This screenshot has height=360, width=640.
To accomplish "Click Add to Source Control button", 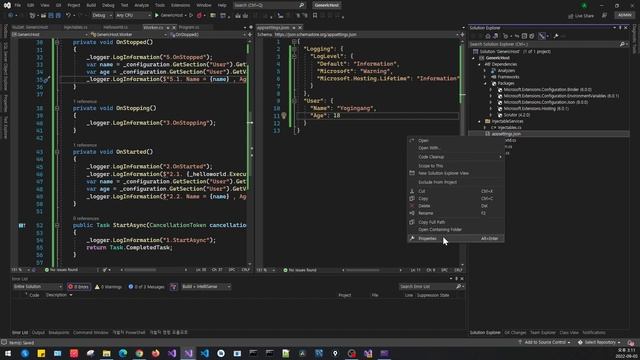I will (x=544, y=342).
